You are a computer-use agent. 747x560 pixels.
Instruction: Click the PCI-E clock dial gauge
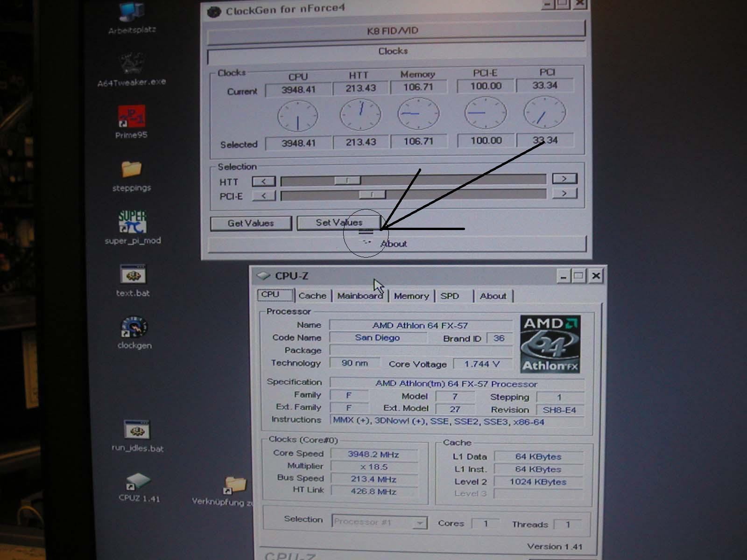[486, 112]
